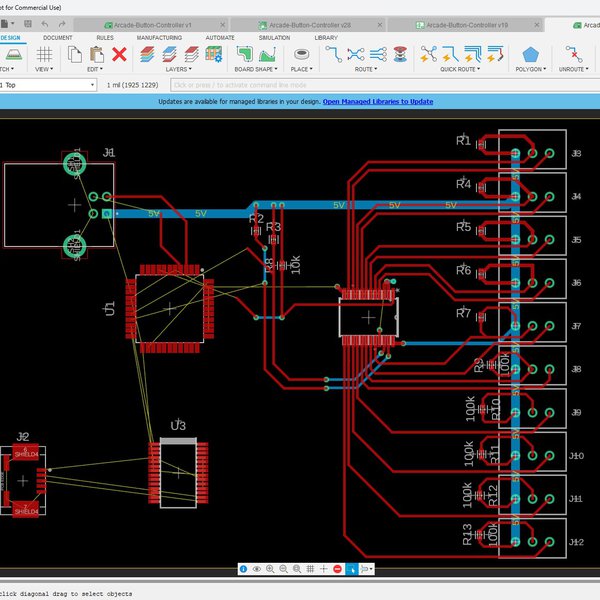Expand the BOARD SHAPE dropdown
Screen dimensions: 600x600
(256, 69)
